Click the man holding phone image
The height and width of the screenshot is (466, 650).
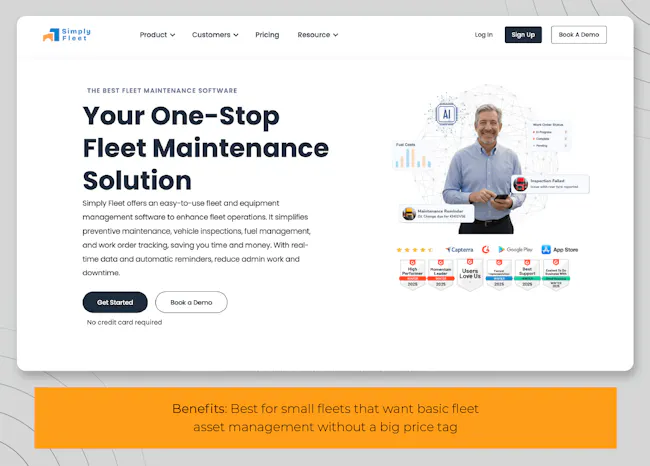[484, 169]
